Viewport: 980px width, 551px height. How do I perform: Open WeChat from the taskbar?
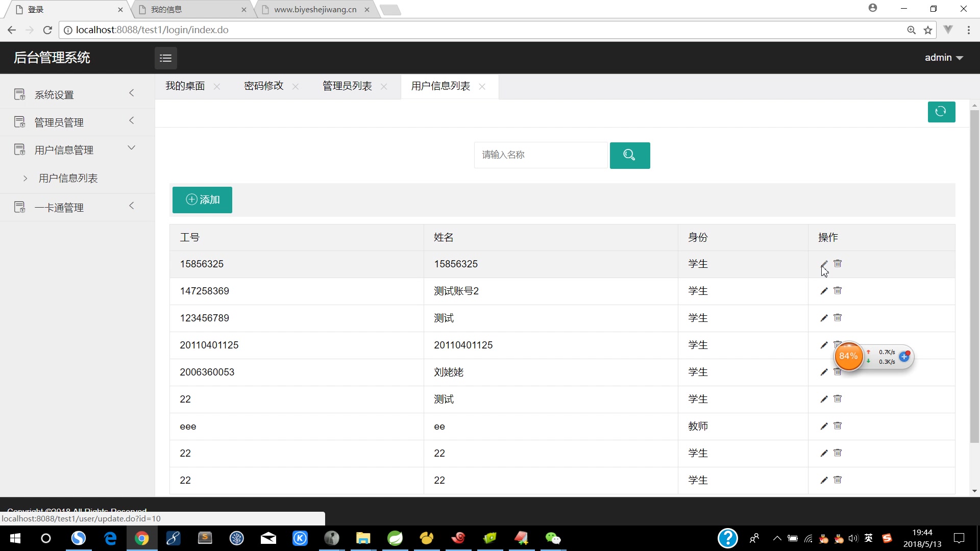coord(553,538)
